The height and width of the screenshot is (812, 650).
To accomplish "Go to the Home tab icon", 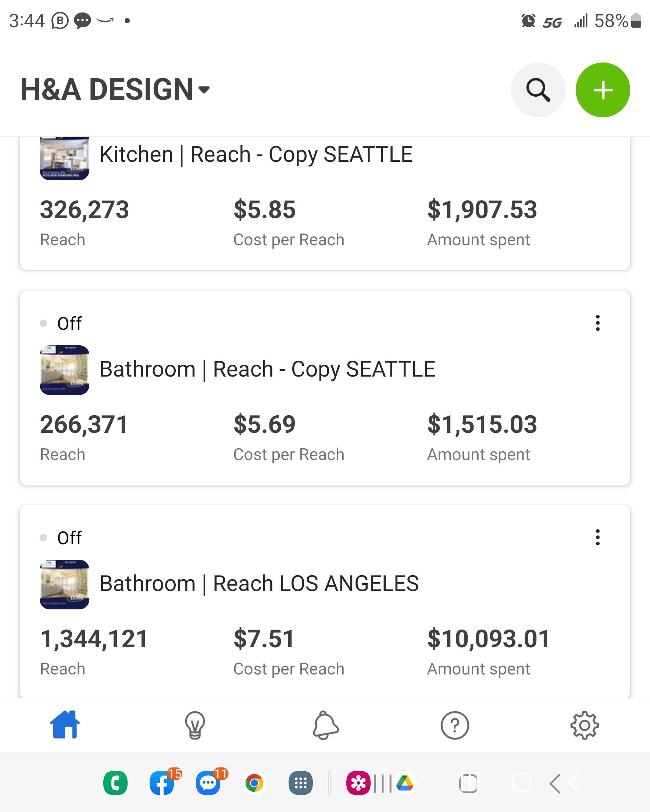I will click(65, 724).
